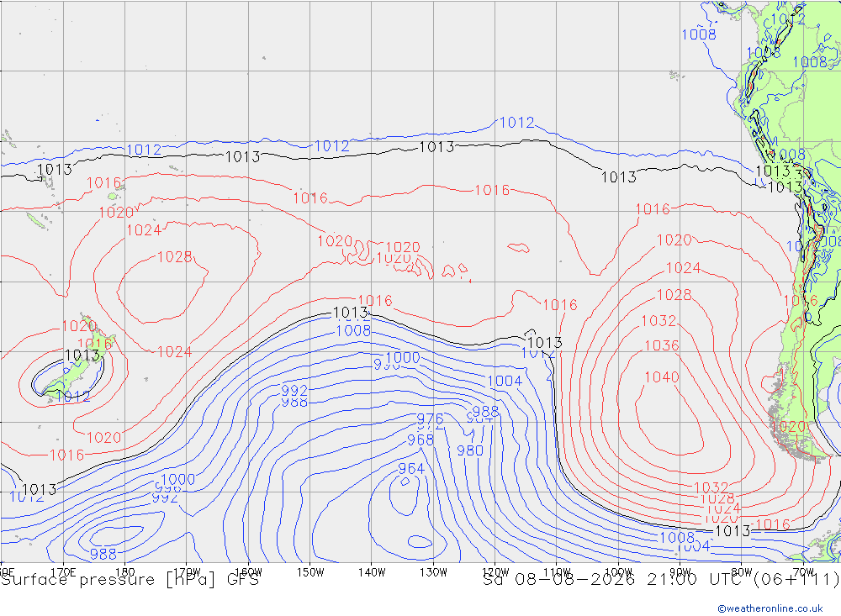The width and height of the screenshot is (841, 616).
Task: Select the 1036 pressure contour label
Action: (662, 345)
